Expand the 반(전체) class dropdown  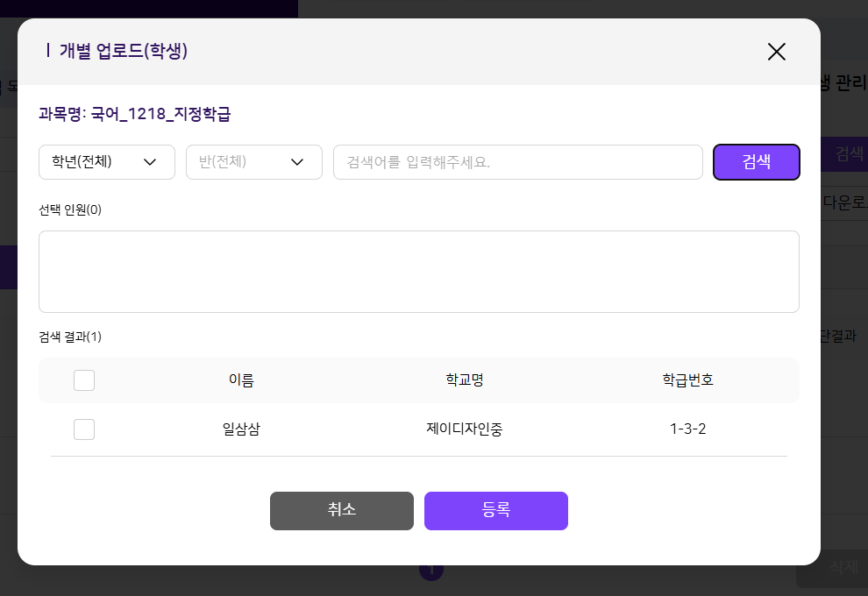click(253, 162)
